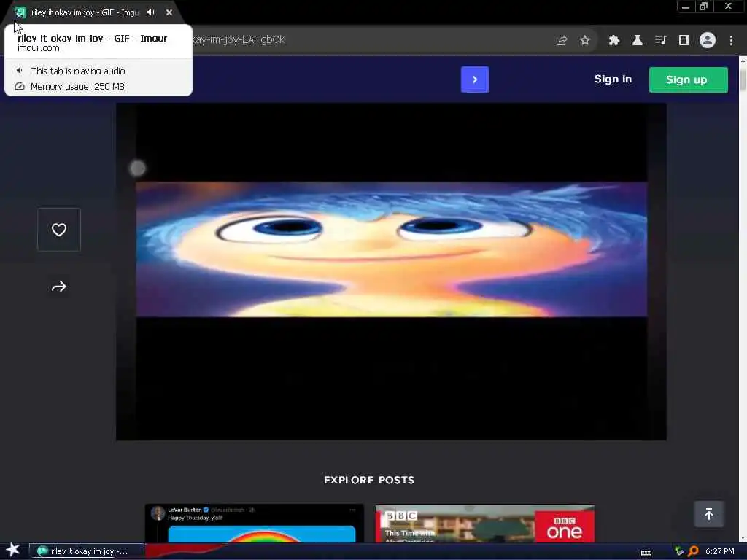
Task: Mute the tab via speaker icon
Action: (151, 12)
